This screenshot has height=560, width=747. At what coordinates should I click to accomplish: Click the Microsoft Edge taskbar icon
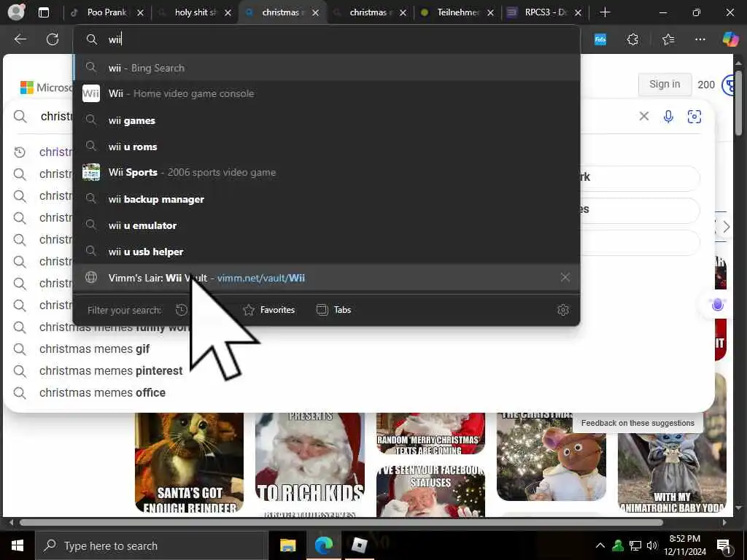click(x=323, y=545)
